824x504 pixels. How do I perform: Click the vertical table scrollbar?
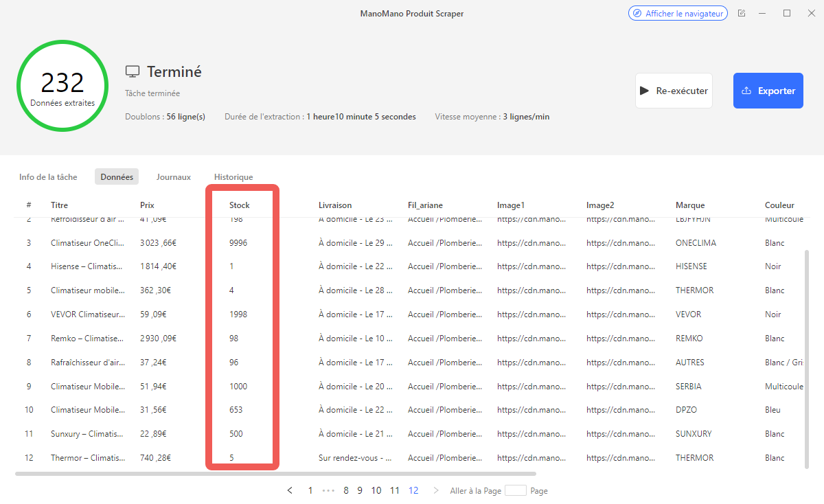[x=806, y=358]
